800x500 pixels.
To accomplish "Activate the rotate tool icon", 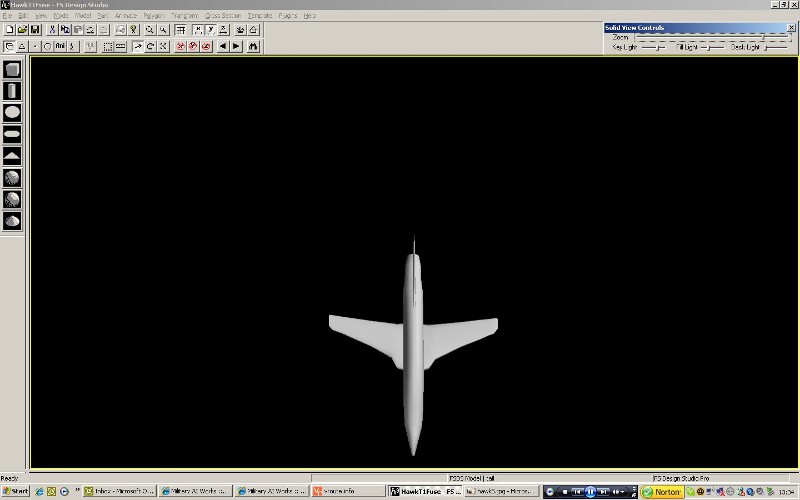I will (x=151, y=46).
